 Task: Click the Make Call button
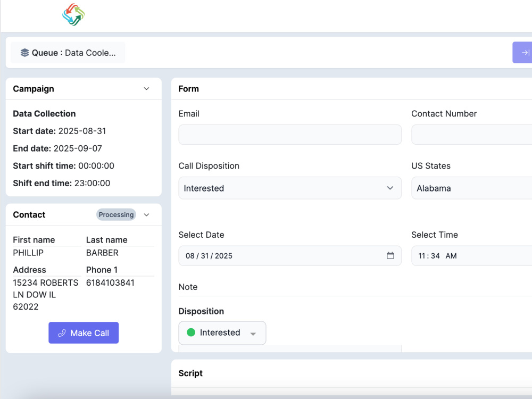tap(84, 333)
